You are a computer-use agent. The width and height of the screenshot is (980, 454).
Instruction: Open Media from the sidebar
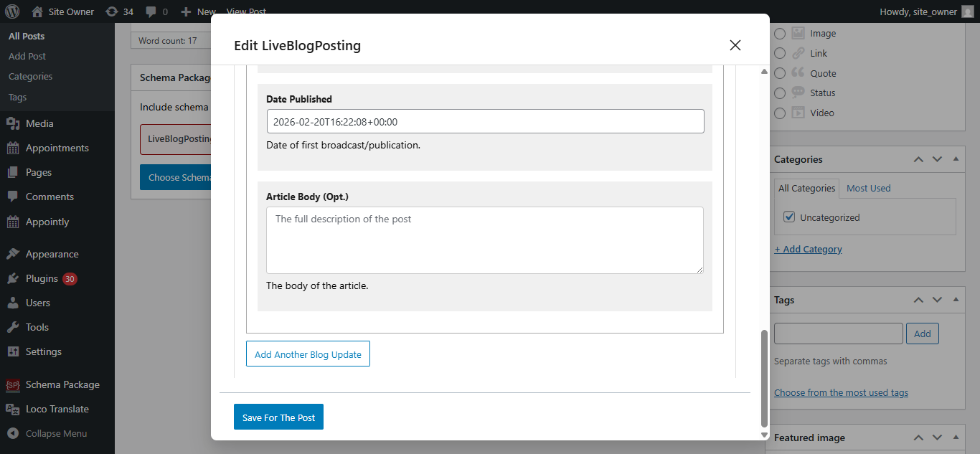tap(39, 123)
